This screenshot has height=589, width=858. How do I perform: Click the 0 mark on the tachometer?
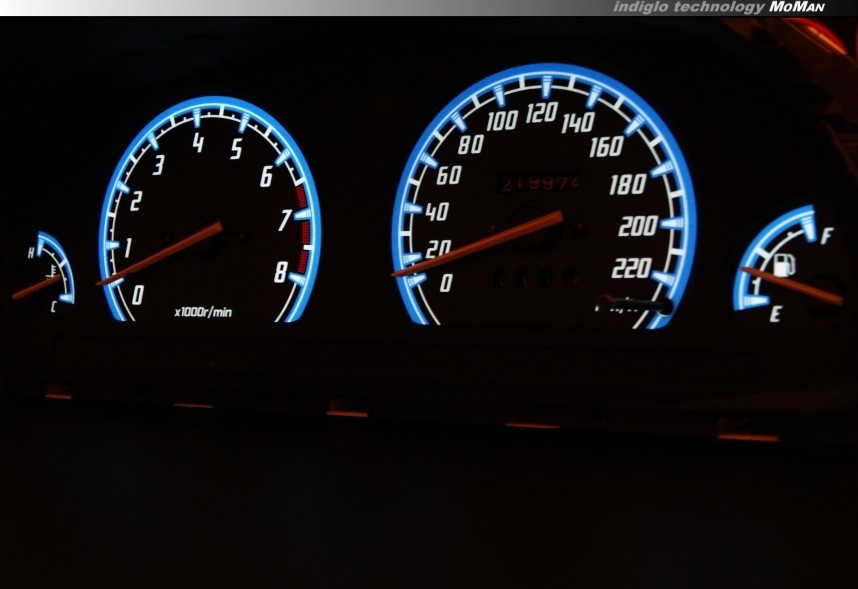(x=137, y=294)
